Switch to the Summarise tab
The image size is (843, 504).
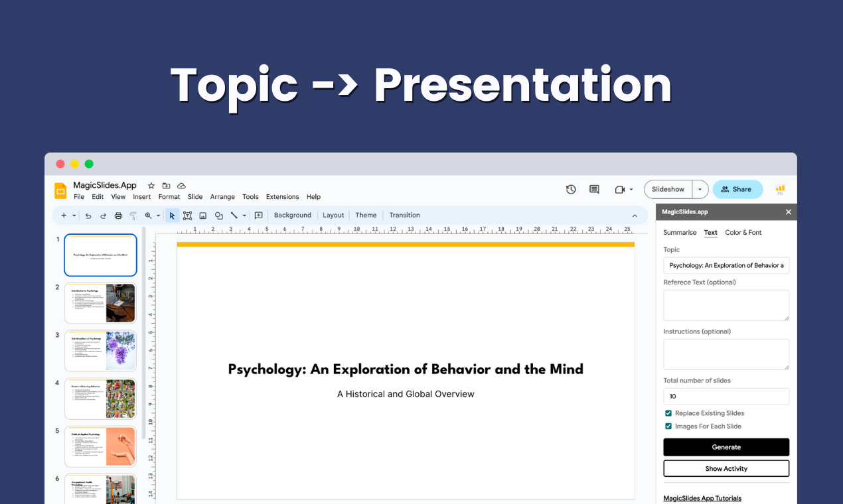(x=680, y=233)
